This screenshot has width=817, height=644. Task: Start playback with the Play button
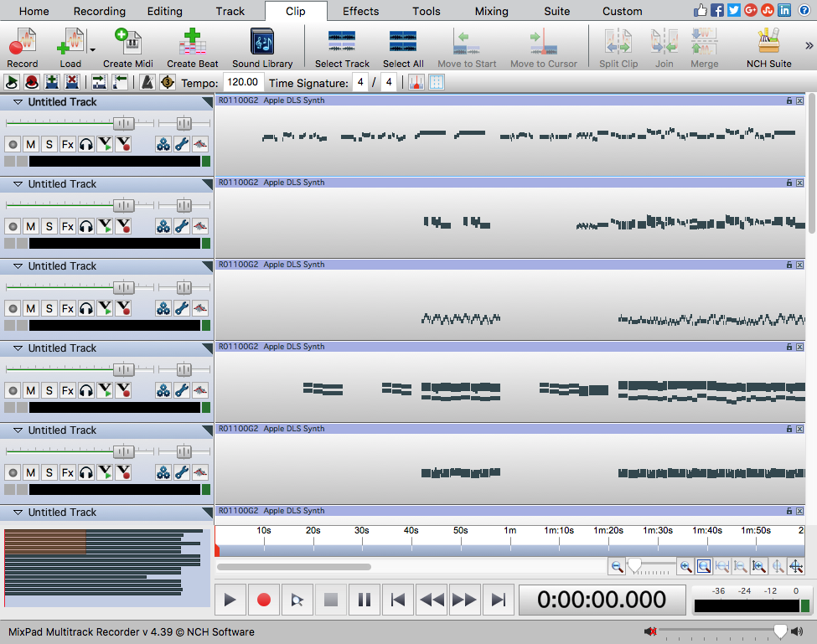coord(230,600)
